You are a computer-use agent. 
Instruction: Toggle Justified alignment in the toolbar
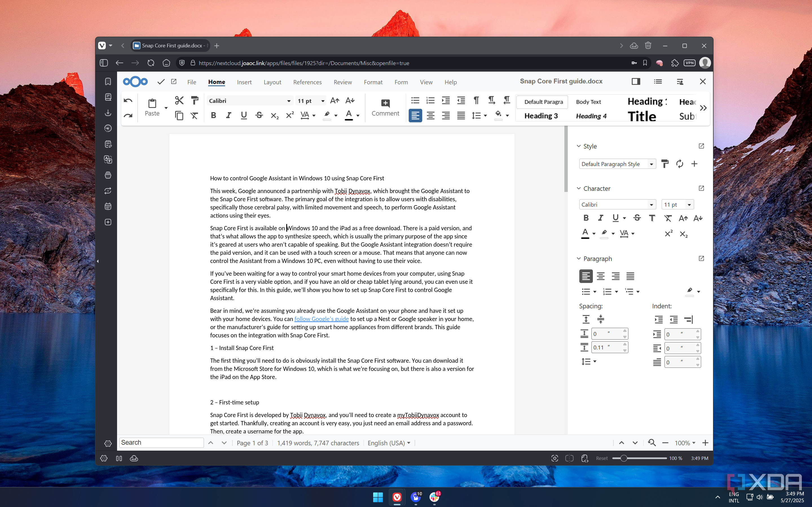point(461,115)
